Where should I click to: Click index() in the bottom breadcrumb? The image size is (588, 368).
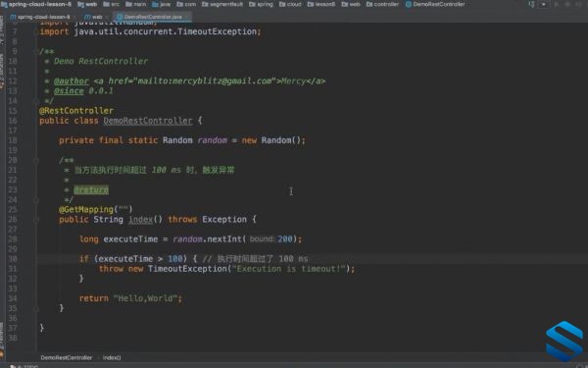112,357
